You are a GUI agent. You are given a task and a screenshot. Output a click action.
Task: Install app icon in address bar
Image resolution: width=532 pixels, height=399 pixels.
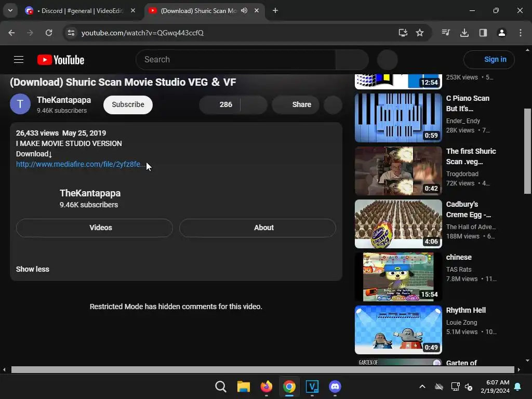pos(403,33)
